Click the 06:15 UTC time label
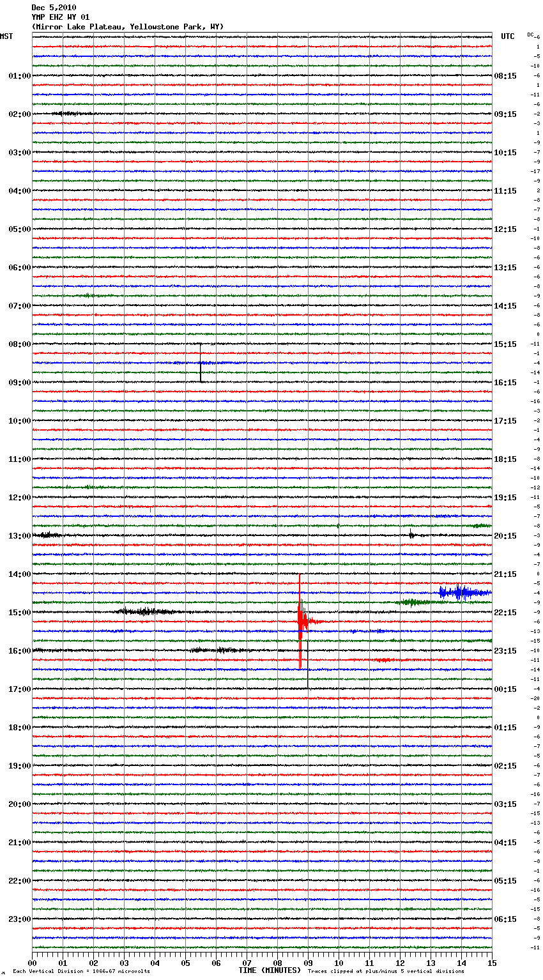The width and height of the screenshot is (543, 980). 505,919
